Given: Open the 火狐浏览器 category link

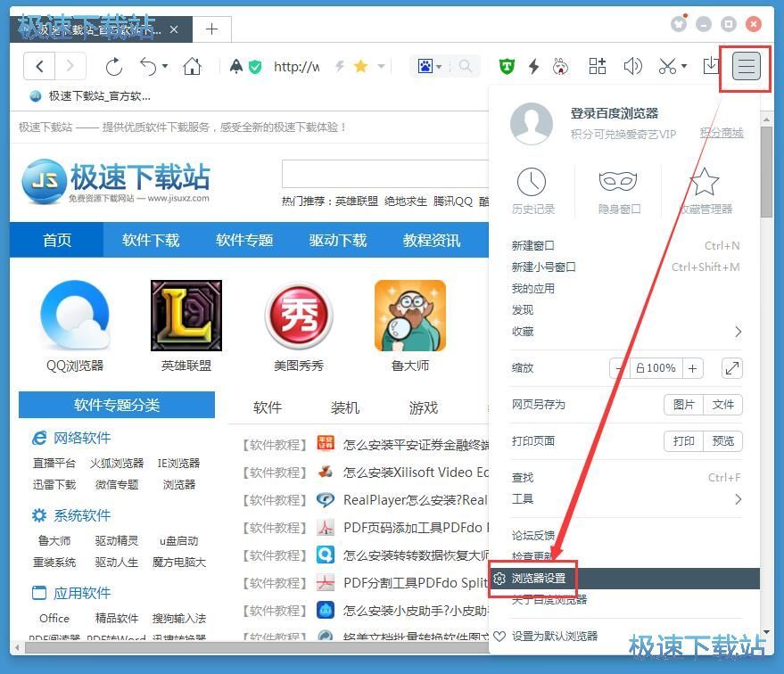Looking at the screenshot, I should coord(117,464).
